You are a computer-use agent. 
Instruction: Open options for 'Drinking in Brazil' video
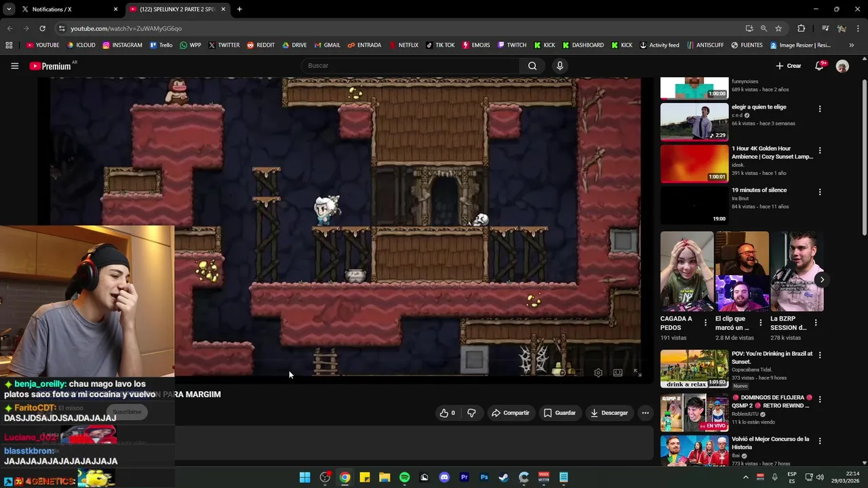coord(820,355)
